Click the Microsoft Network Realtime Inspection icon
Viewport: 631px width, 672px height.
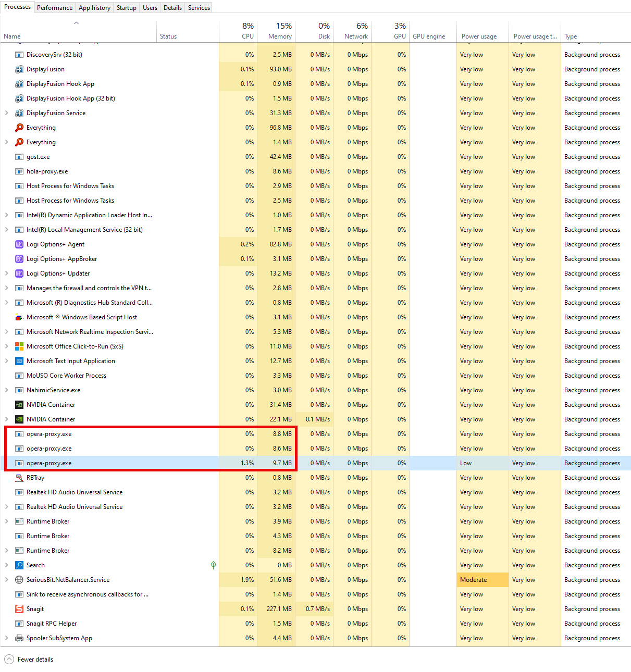(19, 332)
